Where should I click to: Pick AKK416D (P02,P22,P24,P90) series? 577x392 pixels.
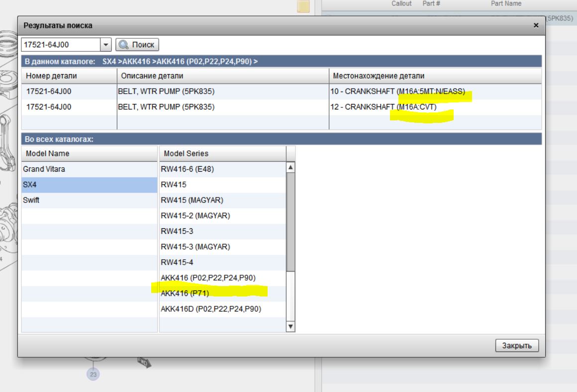coord(210,308)
